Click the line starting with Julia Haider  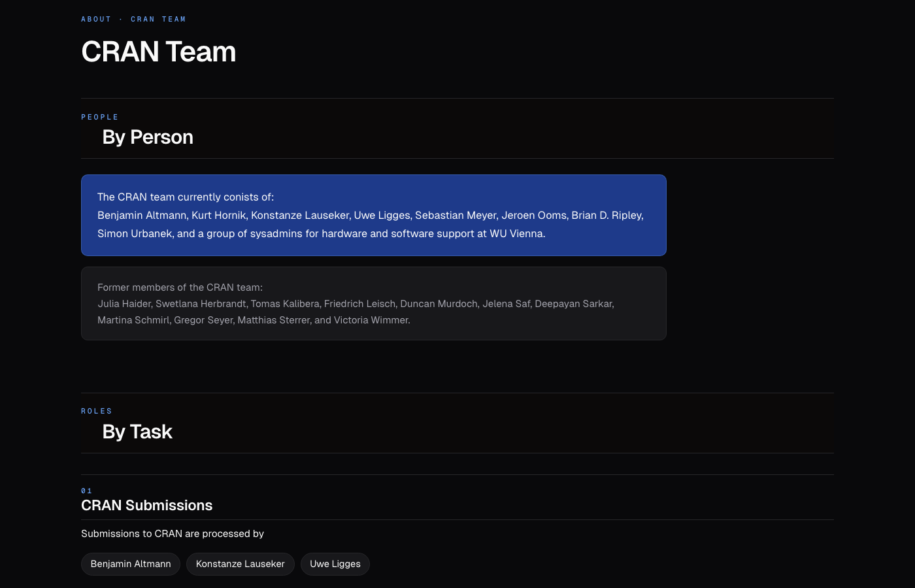(x=356, y=304)
